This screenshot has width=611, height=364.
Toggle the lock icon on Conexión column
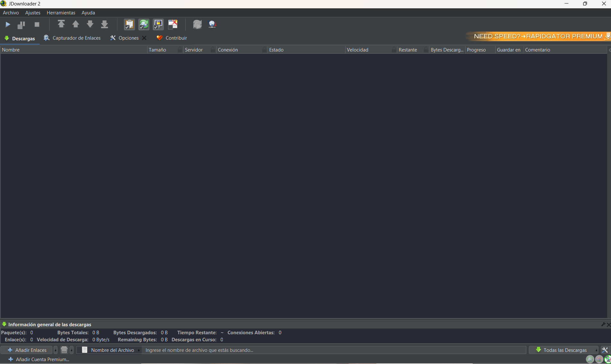click(264, 50)
